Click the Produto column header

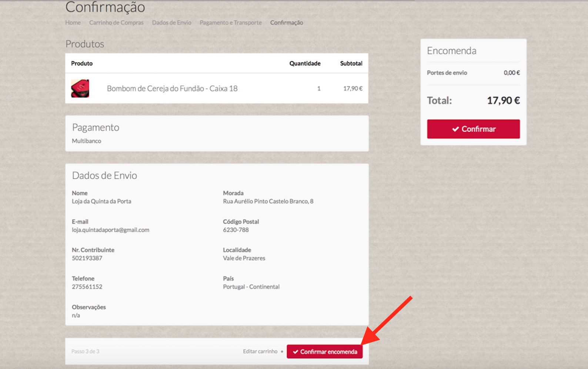coord(82,63)
